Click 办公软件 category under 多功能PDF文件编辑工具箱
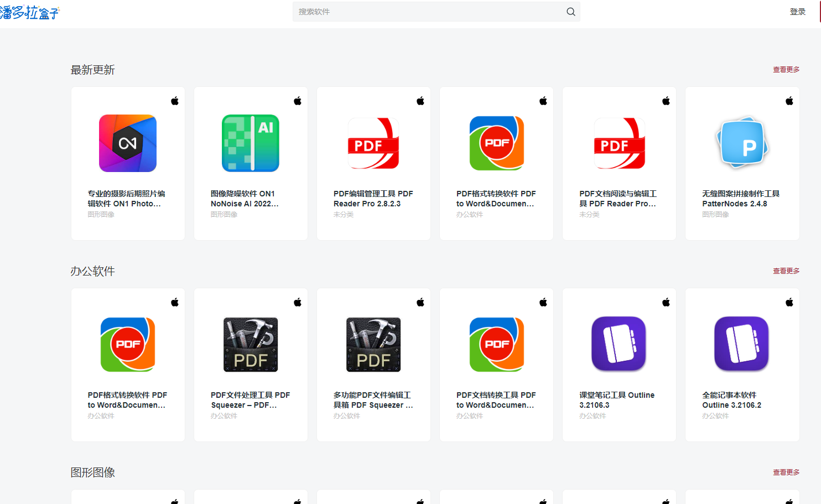 [x=347, y=416]
